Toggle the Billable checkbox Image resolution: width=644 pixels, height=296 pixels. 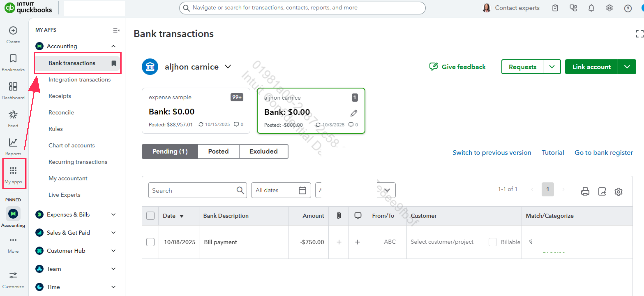coord(493,242)
